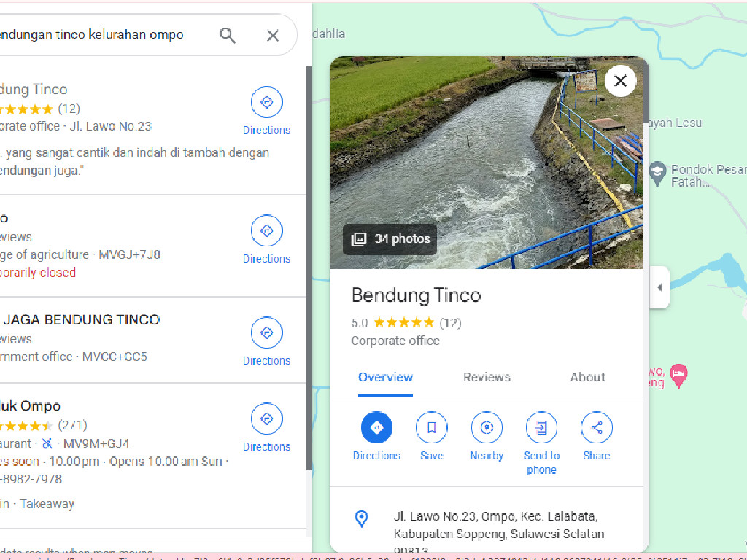Save Bendung Tinco to a list
Image resolution: width=747 pixels, height=560 pixels.
[432, 427]
